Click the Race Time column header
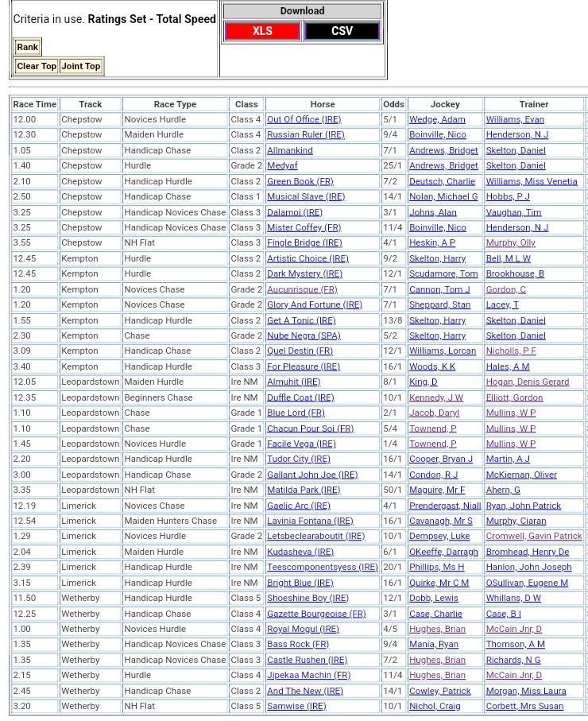This screenshot has height=721, width=588. click(35, 104)
